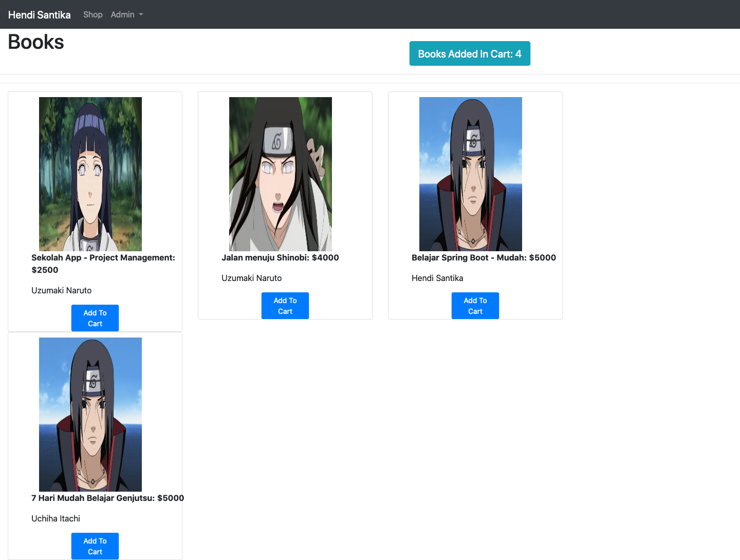The height and width of the screenshot is (560, 740).
Task: Click the Belajar Spring Boot cover image
Action: coord(471,174)
